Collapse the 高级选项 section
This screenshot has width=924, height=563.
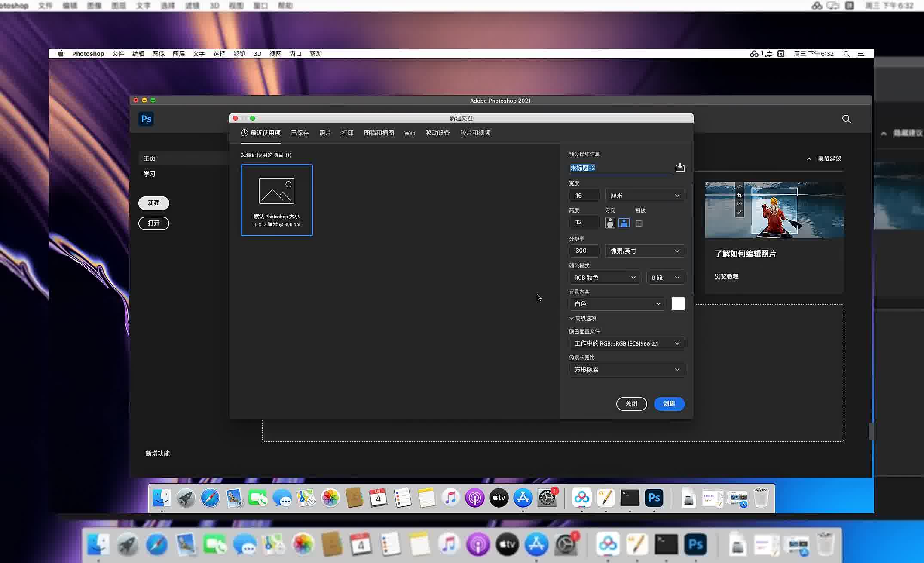click(x=583, y=318)
